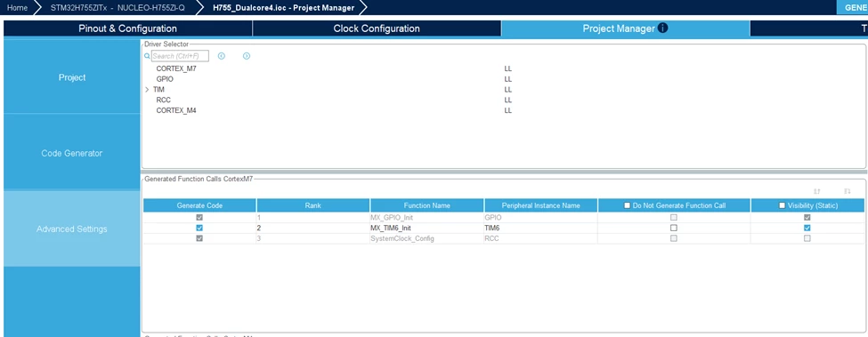Screen dimensions: 868x337
Task: Click the MX_GPIO_Init function name cell
Action: tap(426, 218)
